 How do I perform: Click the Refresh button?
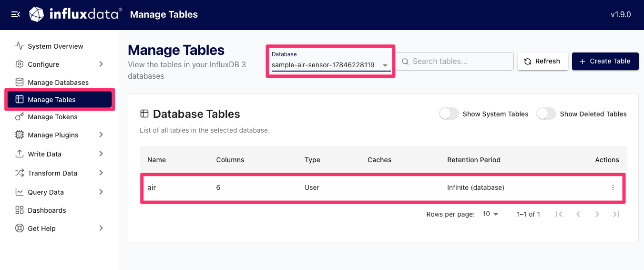click(542, 61)
